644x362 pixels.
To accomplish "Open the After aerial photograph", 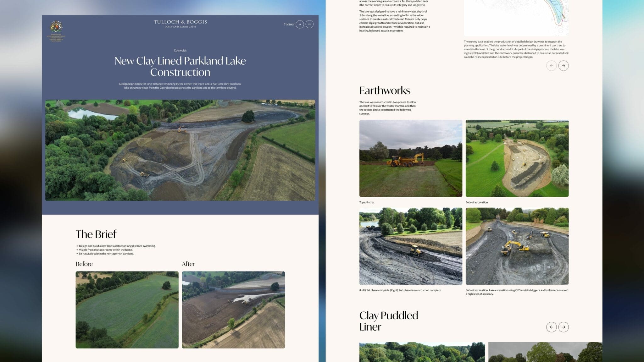I will tap(233, 310).
